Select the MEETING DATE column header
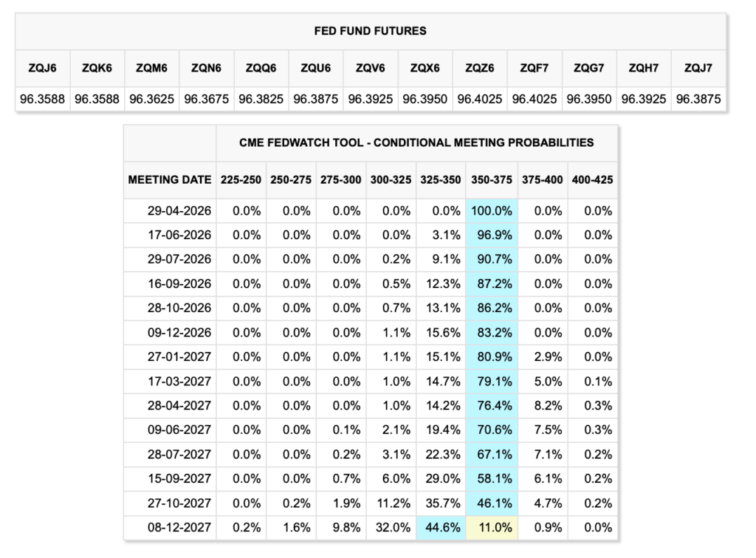 (170, 179)
